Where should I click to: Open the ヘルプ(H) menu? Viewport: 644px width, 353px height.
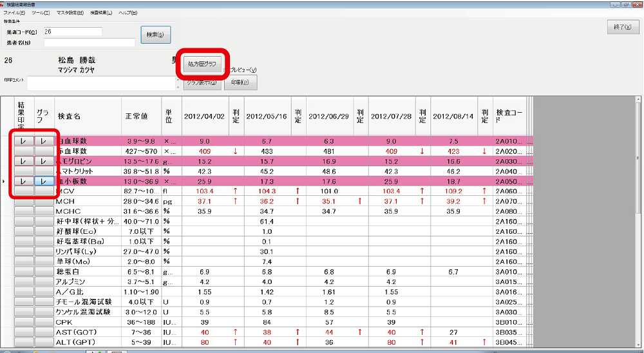click(x=128, y=13)
